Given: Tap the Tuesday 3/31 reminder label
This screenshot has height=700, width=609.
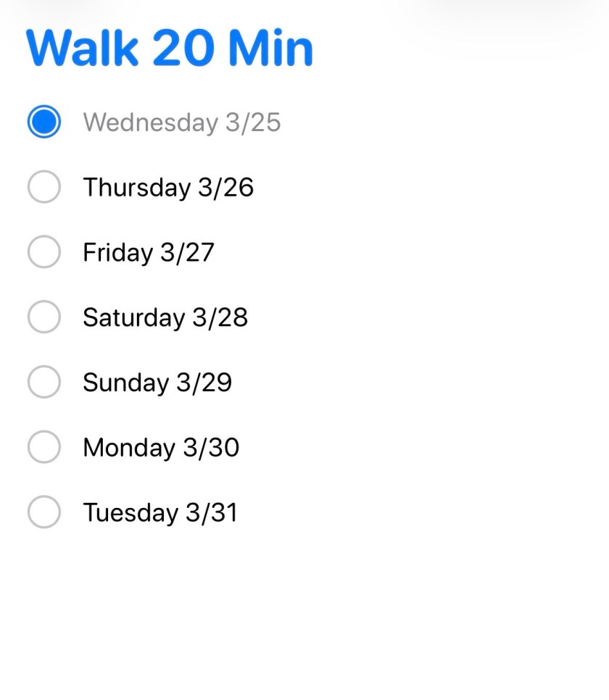Looking at the screenshot, I should [160, 513].
